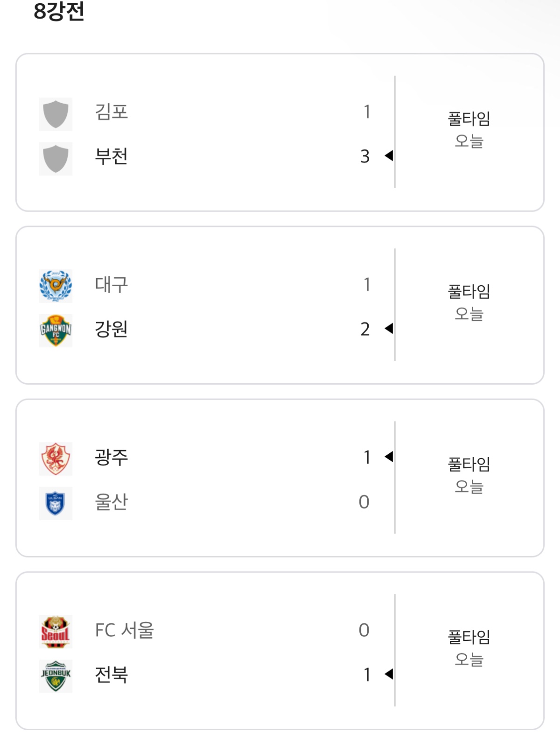
Task: Select the 강원 team name
Action: click(111, 329)
